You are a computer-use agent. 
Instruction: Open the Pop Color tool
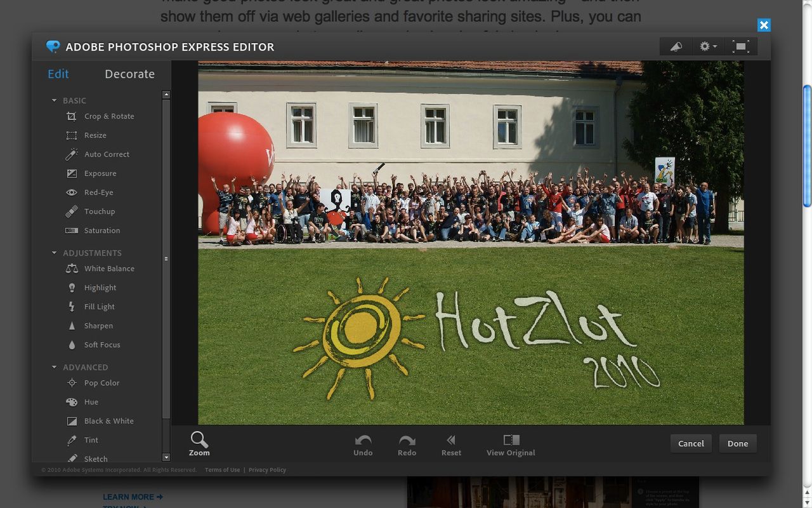[101, 383]
